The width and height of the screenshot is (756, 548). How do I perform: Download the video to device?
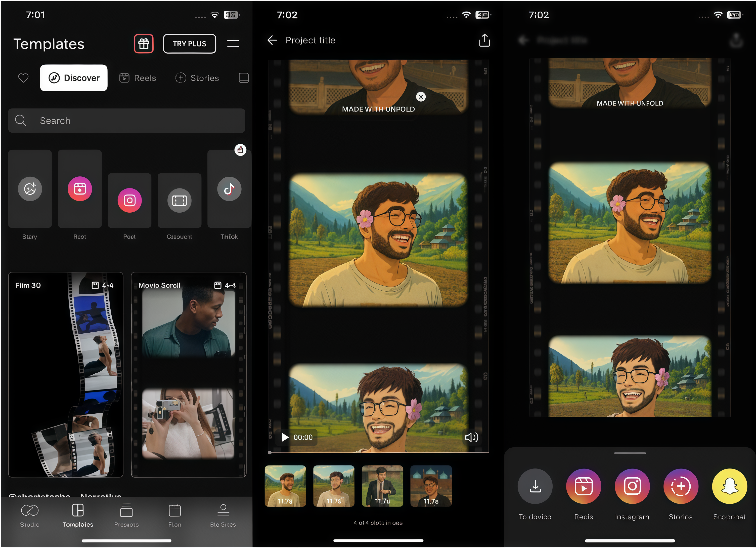535,486
